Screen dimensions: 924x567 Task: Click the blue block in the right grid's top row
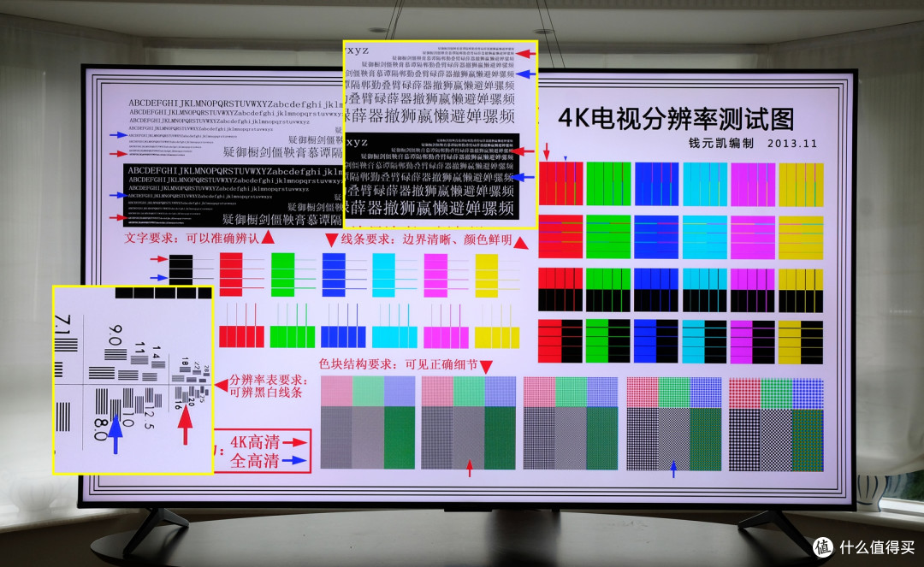coord(656,184)
